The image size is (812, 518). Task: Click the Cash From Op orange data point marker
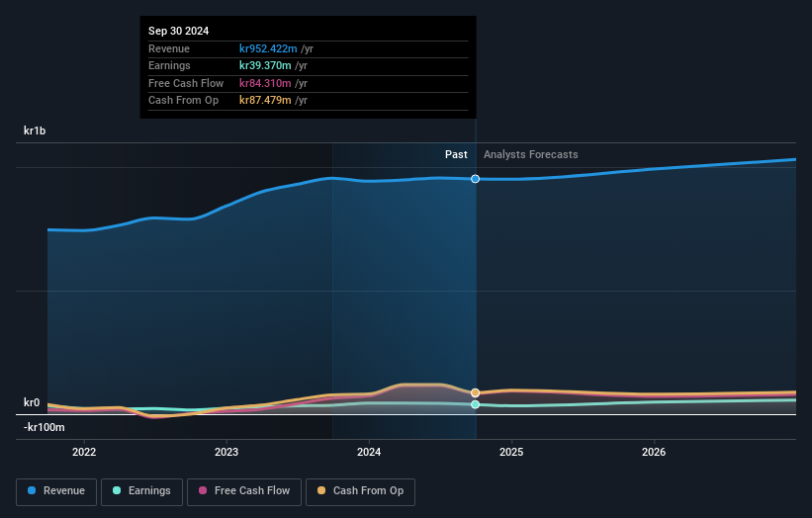click(476, 392)
